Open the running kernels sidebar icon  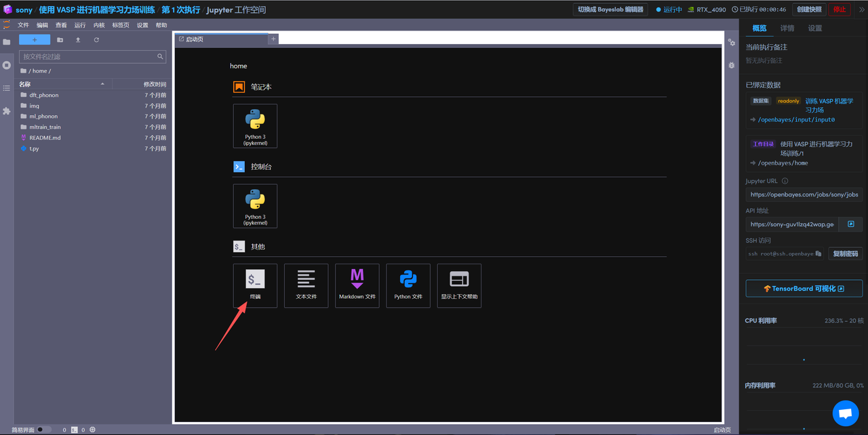tap(7, 65)
